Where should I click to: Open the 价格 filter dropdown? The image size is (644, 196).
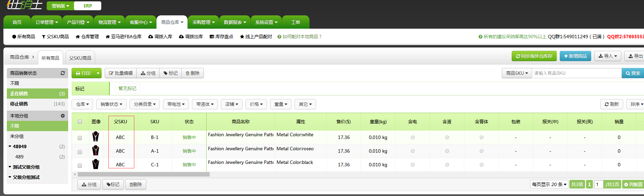256,104
